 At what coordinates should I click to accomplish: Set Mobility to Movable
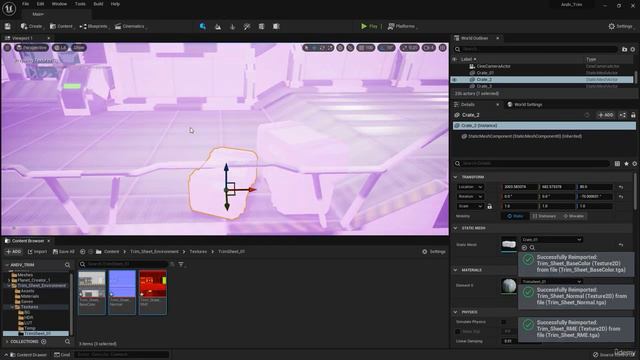click(574, 216)
